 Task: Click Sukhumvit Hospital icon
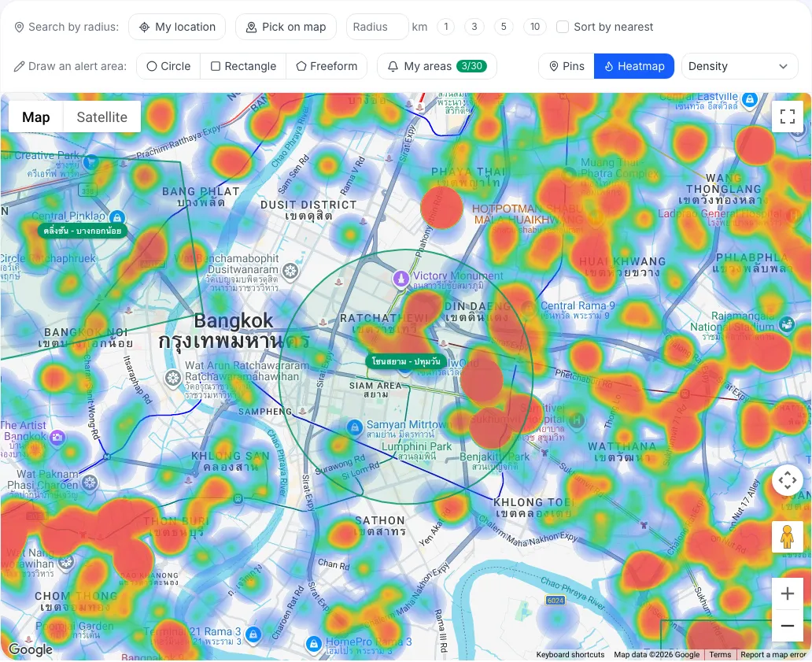[577, 420]
